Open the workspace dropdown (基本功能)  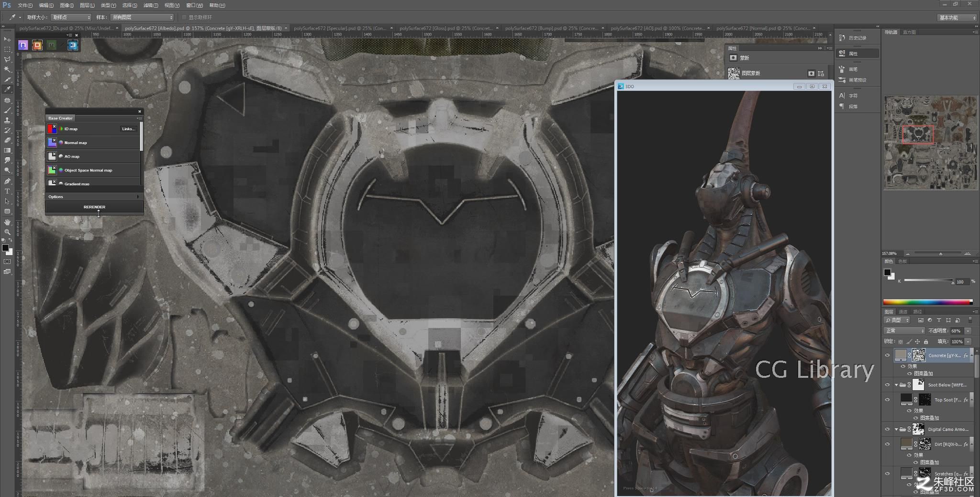pos(957,18)
